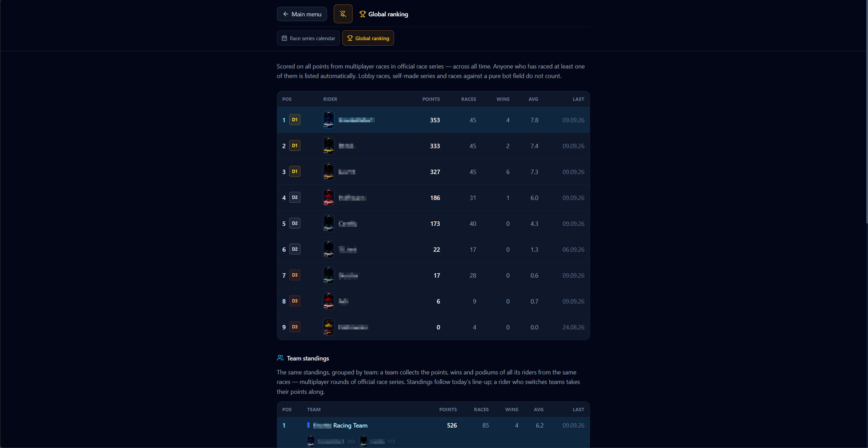Open the Race series calendar tab

click(x=308, y=38)
